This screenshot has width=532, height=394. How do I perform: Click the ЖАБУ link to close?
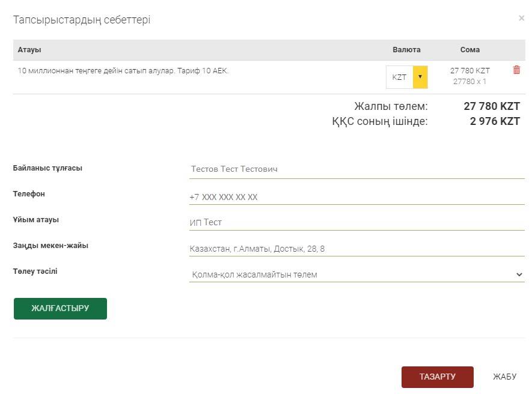click(504, 377)
